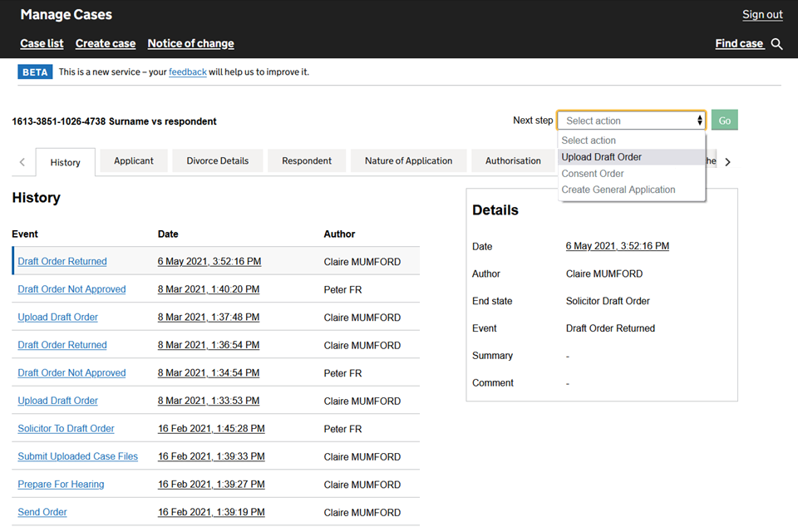
Task: Open the Case list navigation link
Action: click(42, 43)
